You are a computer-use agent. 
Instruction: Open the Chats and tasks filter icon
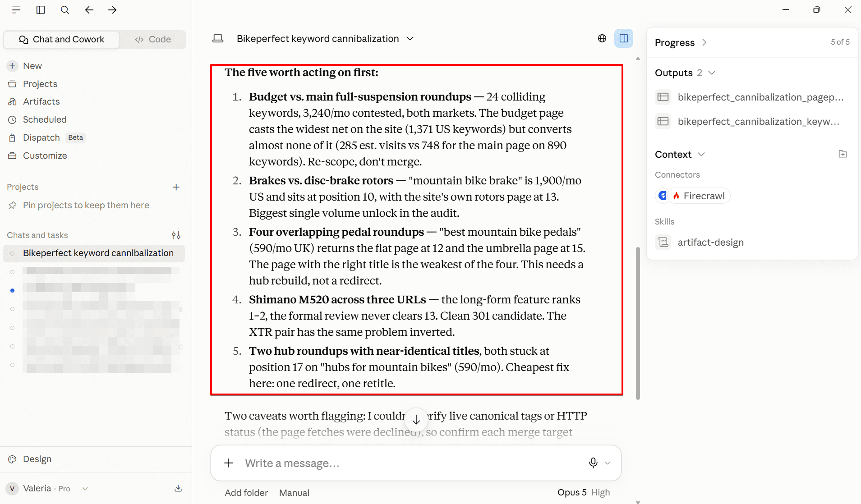(x=176, y=235)
